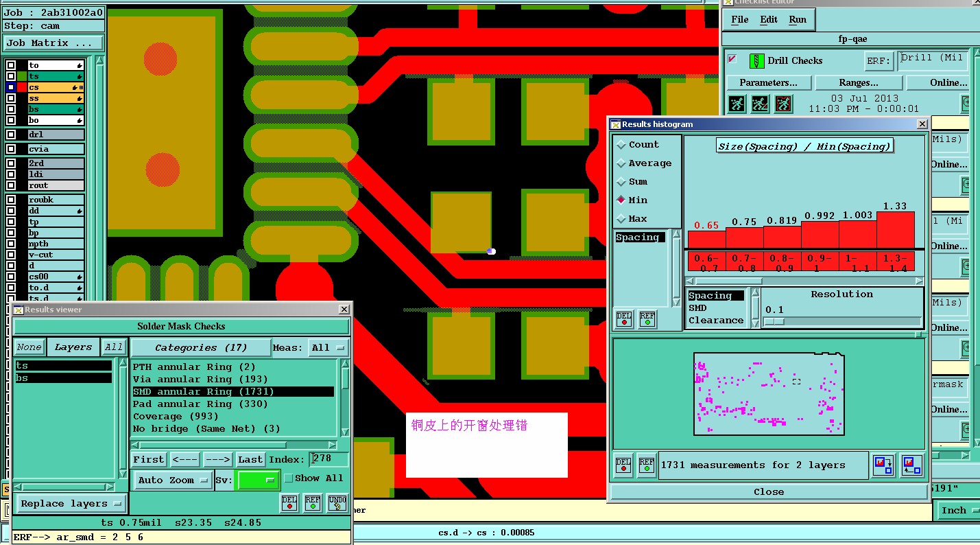Select 'Clearance' in histogram list
This screenshot has height=545, width=980.
pos(716,321)
